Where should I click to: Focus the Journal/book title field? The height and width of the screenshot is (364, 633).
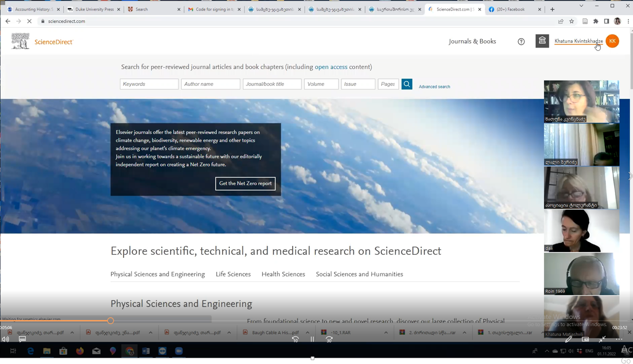click(272, 84)
